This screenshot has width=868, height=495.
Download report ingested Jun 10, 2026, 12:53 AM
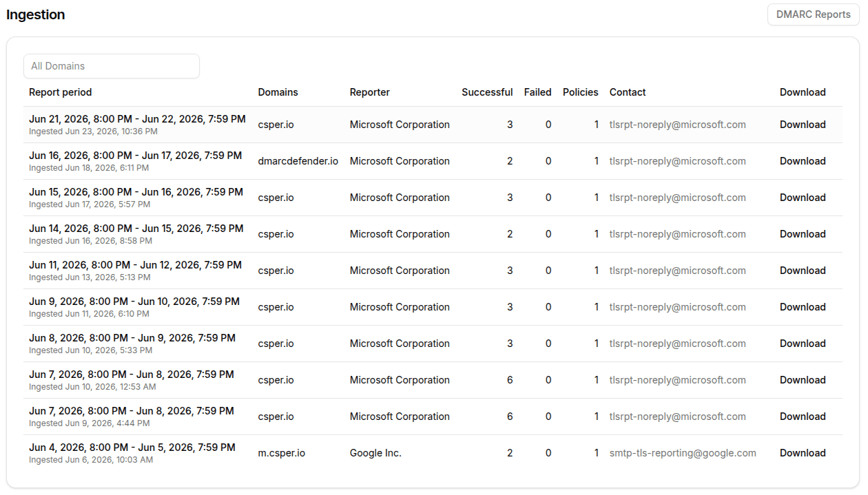[x=803, y=380]
